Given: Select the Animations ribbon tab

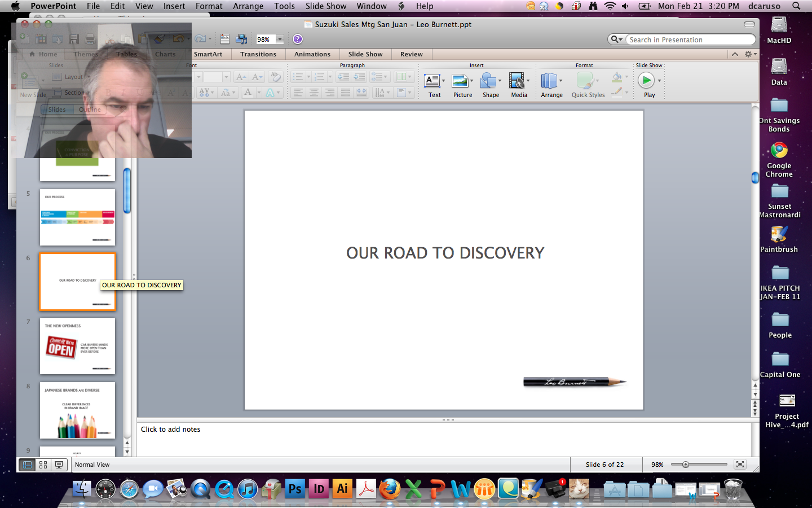Looking at the screenshot, I should click(x=312, y=54).
